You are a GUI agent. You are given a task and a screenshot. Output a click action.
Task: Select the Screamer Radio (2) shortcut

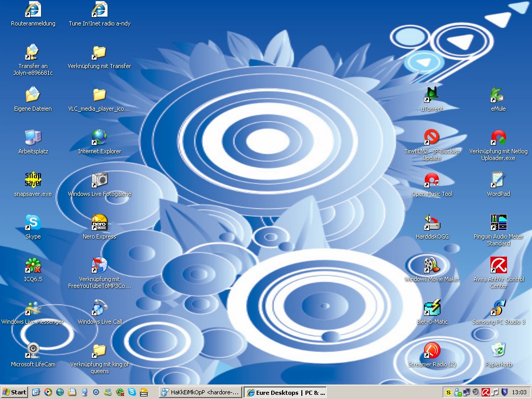pyautogui.click(x=432, y=350)
